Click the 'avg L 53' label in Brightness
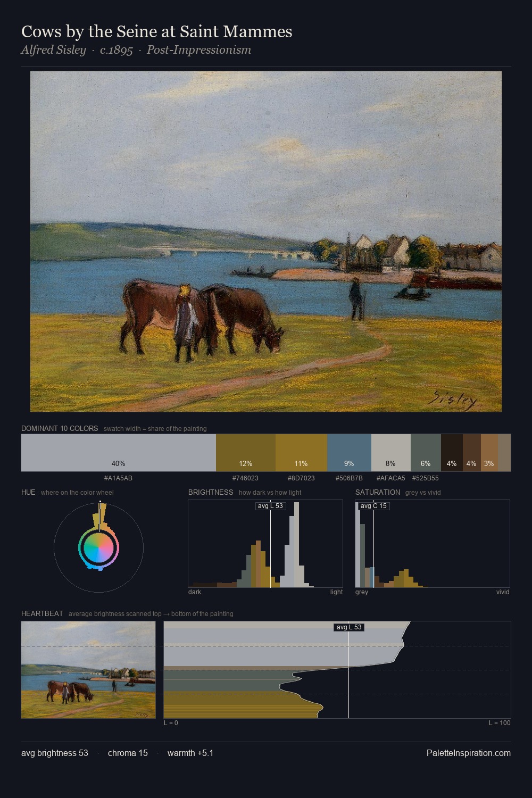This screenshot has height=798, width=532. point(270,506)
